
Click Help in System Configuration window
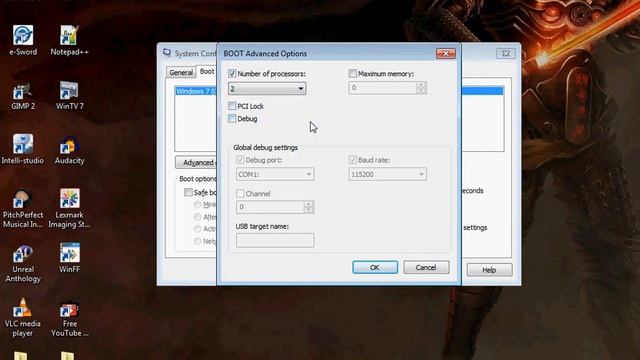[x=489, y=270]
